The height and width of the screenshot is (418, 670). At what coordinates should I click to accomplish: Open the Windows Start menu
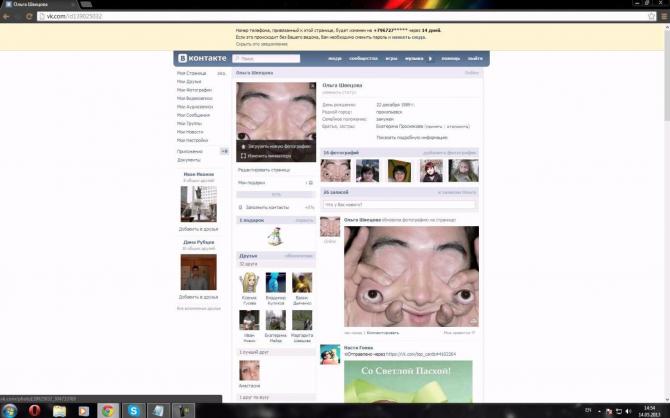click(x=9, y=410)
